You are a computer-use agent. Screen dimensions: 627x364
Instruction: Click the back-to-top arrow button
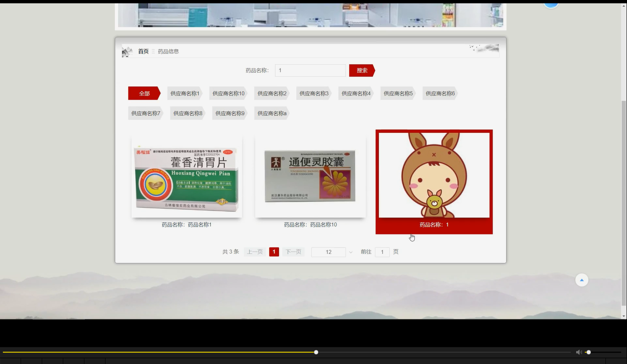pyautogui.click(x=582, y=280)
